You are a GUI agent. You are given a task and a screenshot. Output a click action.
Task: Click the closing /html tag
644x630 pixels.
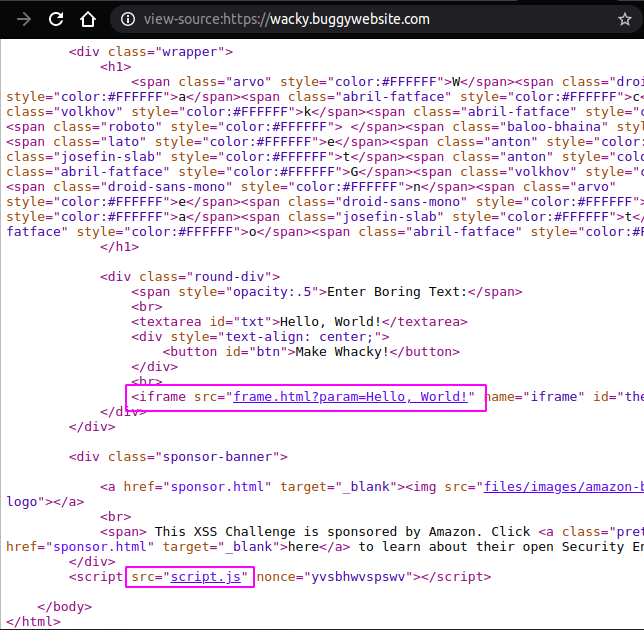(x=33, y=622)
